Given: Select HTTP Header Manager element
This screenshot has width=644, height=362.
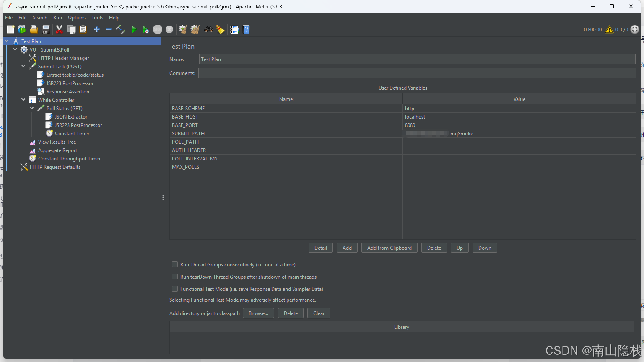Looking at the screenshot, I should [x=63, y=58].
